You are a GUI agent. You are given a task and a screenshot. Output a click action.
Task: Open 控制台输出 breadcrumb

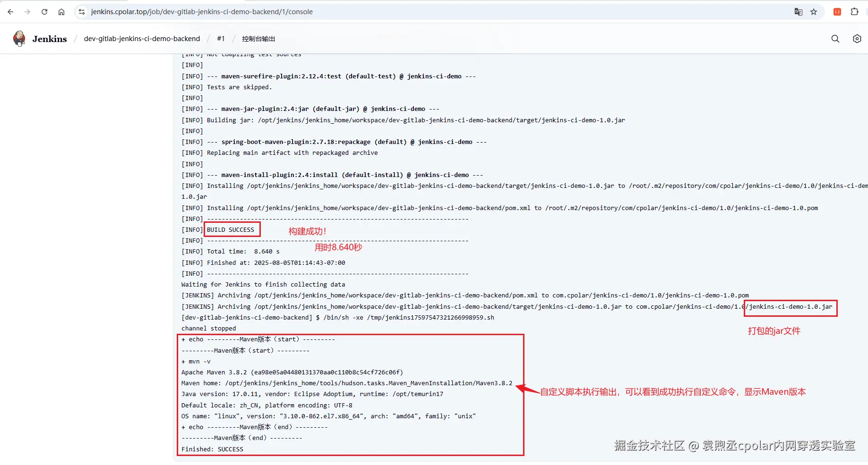tap(258, 39)
